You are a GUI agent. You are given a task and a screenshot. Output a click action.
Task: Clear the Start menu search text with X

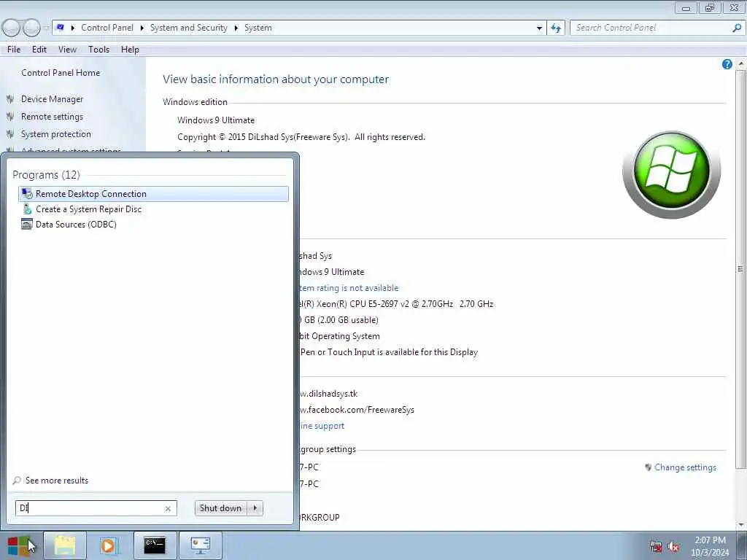(x=168, y=508)
